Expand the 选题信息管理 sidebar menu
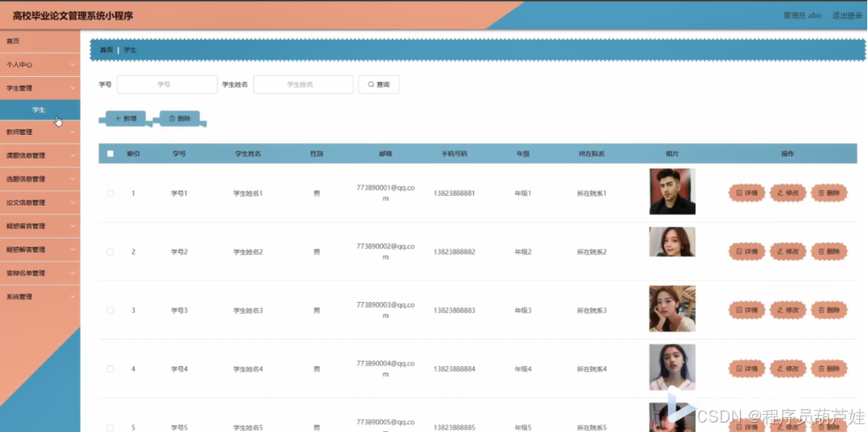 tap(40, 180)
